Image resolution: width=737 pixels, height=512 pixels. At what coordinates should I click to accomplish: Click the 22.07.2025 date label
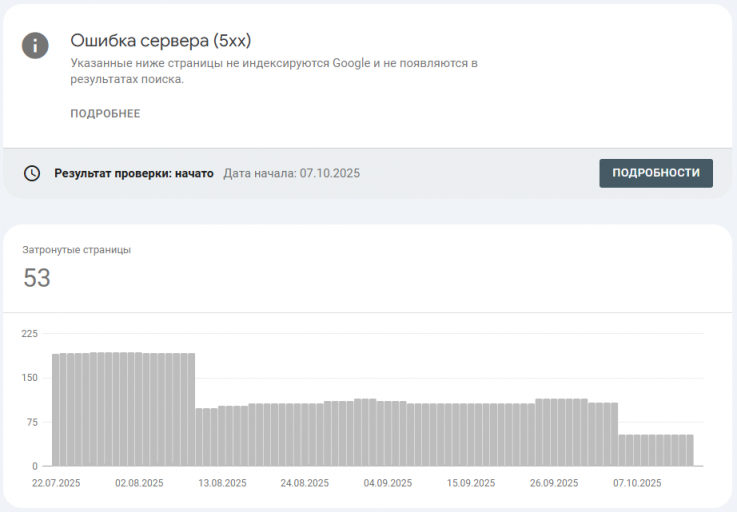pyautogui.click(x=56, y=483)
